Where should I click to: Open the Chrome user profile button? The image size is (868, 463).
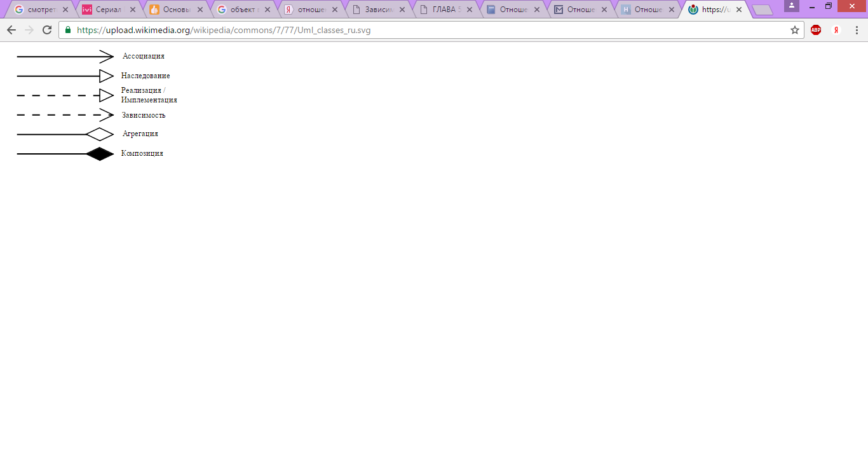[x=792, y=5]
